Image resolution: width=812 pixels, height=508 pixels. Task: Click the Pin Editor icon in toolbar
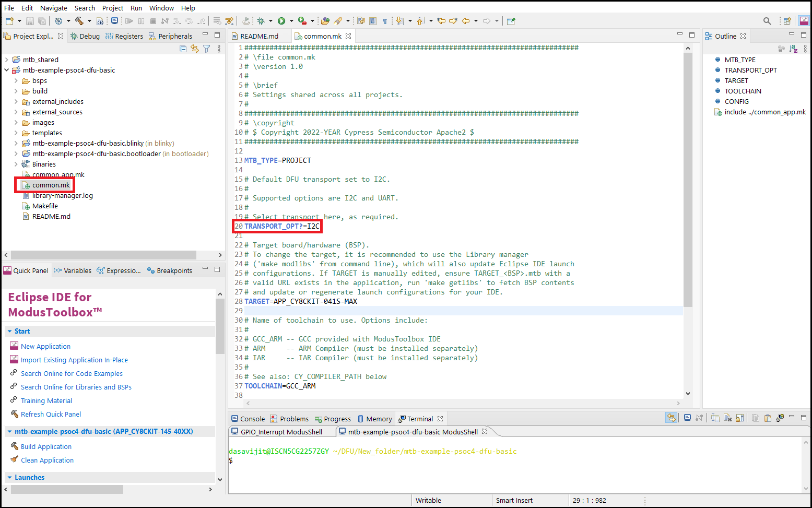[x=511, y=21]
